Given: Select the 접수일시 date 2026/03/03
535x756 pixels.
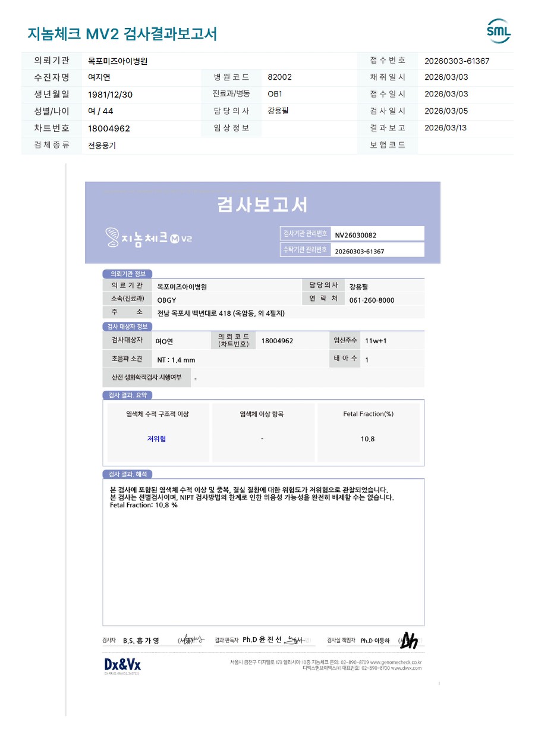Looking at the screenshot, I should point(446,94).
